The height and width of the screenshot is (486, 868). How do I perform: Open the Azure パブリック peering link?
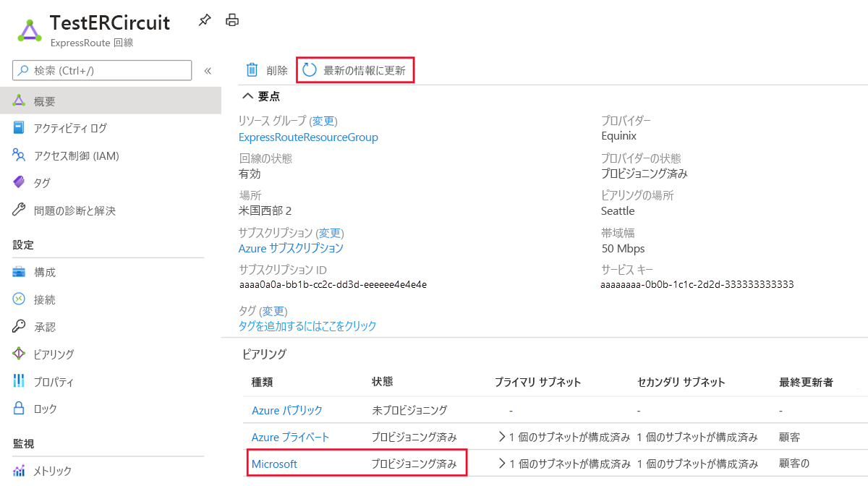pyautogui.click(x=287, y=410)
